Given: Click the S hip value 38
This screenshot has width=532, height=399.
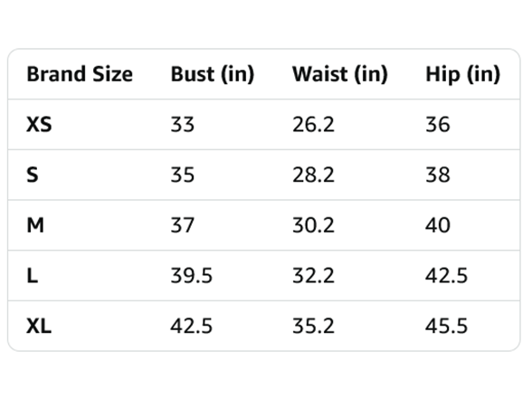Looking at the screenshot, I should 438,175.
